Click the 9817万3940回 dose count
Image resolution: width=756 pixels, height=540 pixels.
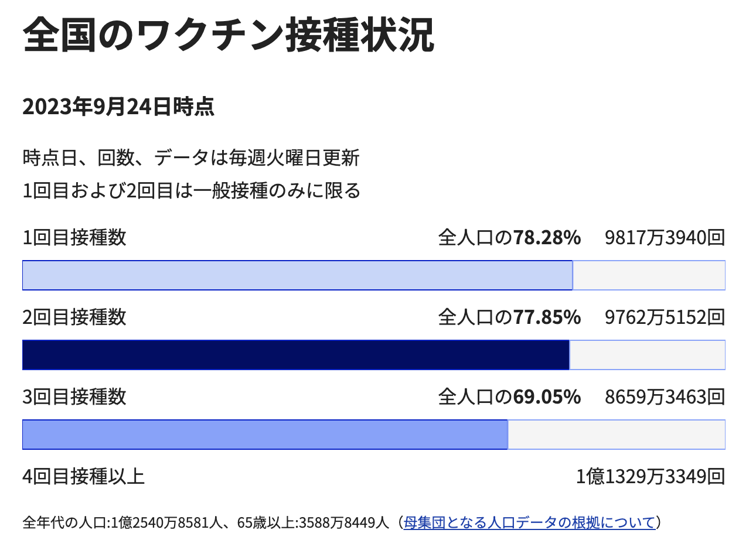(x=665, y=238)
